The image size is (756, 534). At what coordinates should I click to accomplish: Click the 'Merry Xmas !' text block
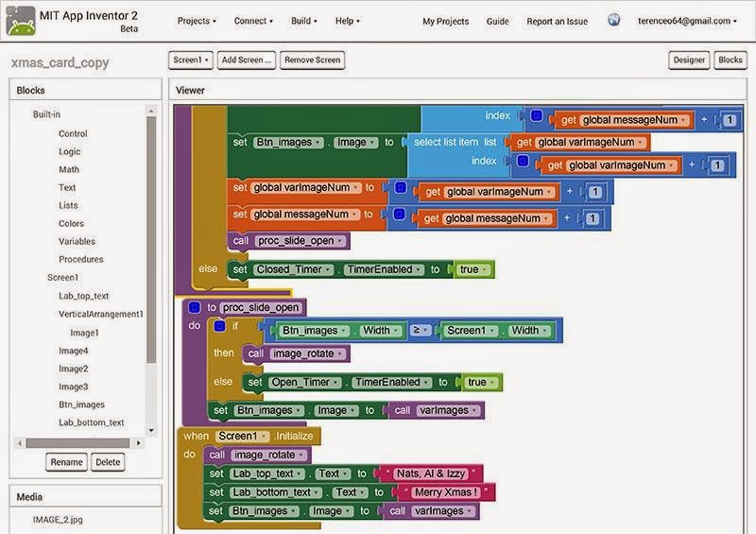point(446,492)
